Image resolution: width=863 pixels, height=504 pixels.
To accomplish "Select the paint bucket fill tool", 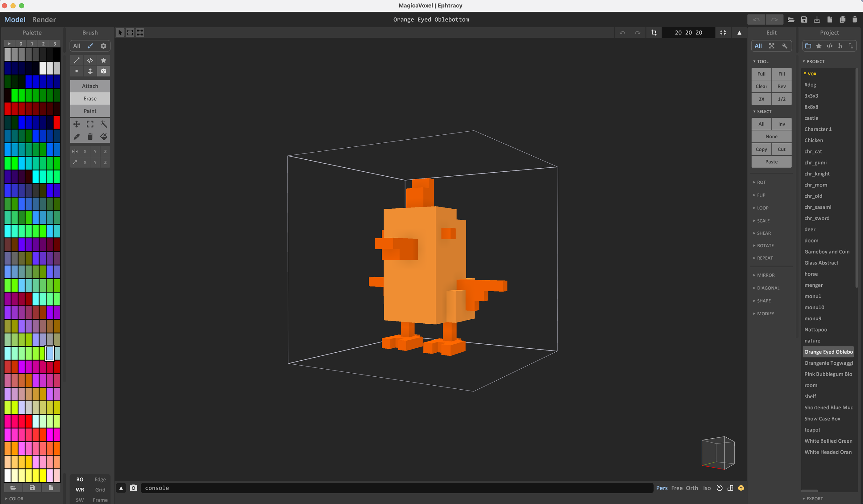I will [103, 137].
